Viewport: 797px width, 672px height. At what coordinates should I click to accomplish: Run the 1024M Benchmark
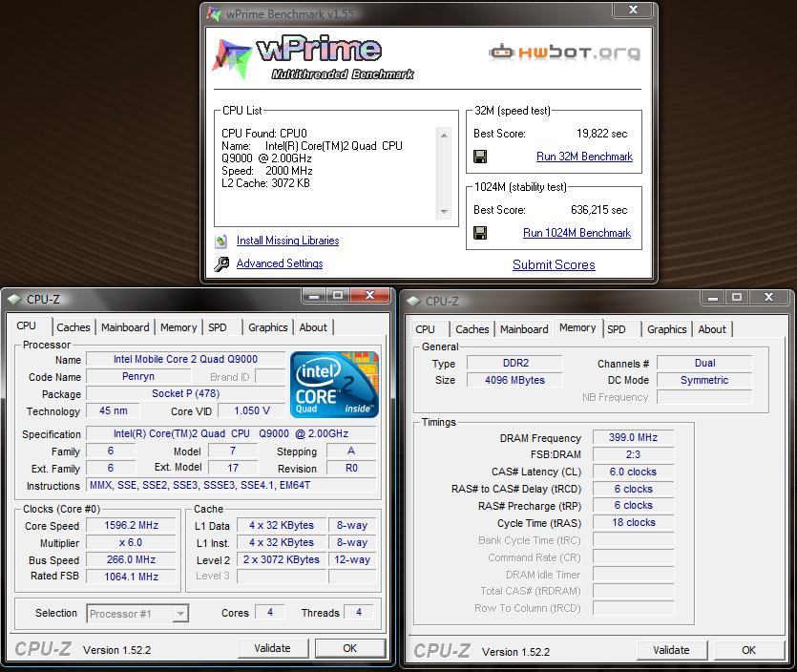click(x=577, y=233)
